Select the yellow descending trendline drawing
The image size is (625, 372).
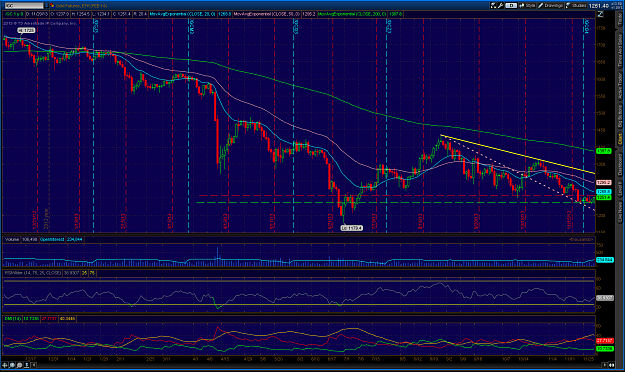(x=518, y=154)
